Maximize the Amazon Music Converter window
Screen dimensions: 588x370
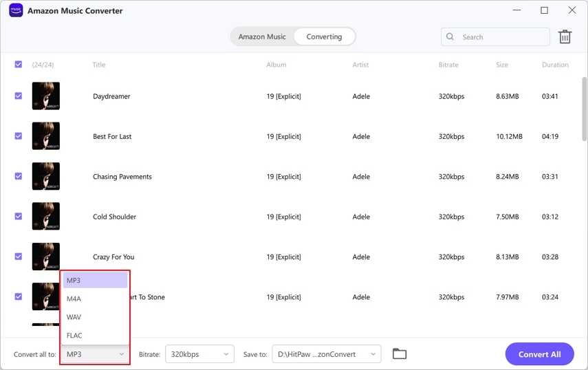pyautogui.click(x=544, y=10)
